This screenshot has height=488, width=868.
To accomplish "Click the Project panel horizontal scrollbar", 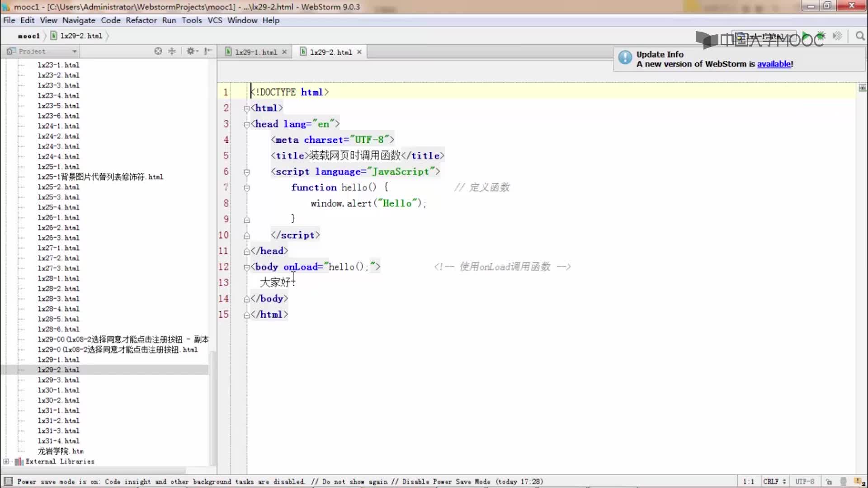I will [x=94, y=470].
